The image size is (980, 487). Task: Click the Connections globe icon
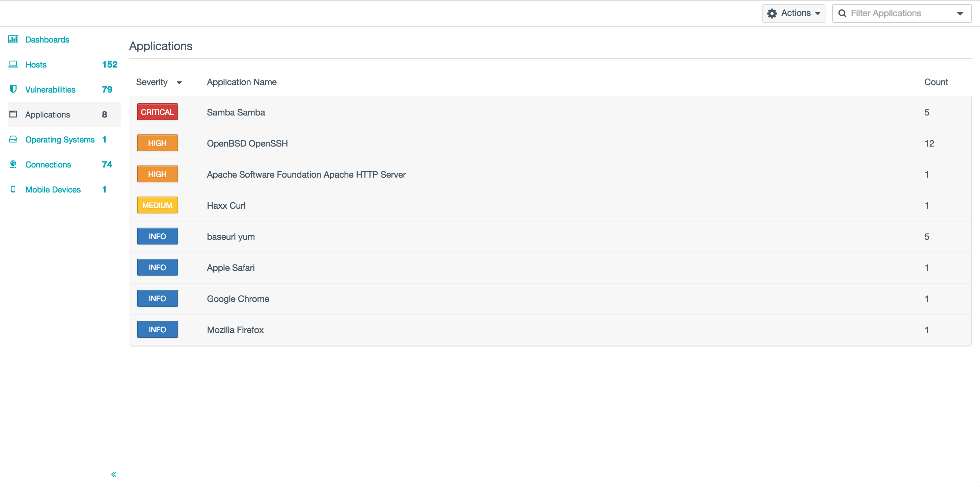(13, 164)
